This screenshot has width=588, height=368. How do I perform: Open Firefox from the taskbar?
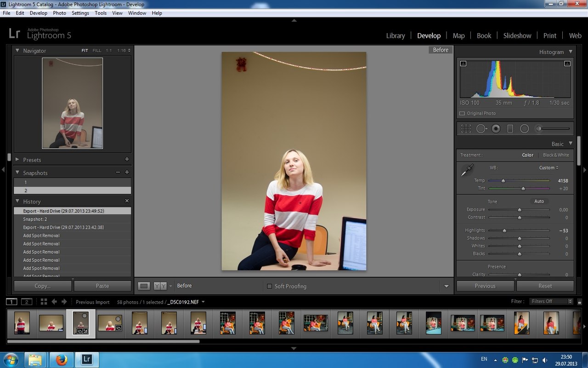coord(62,360)
